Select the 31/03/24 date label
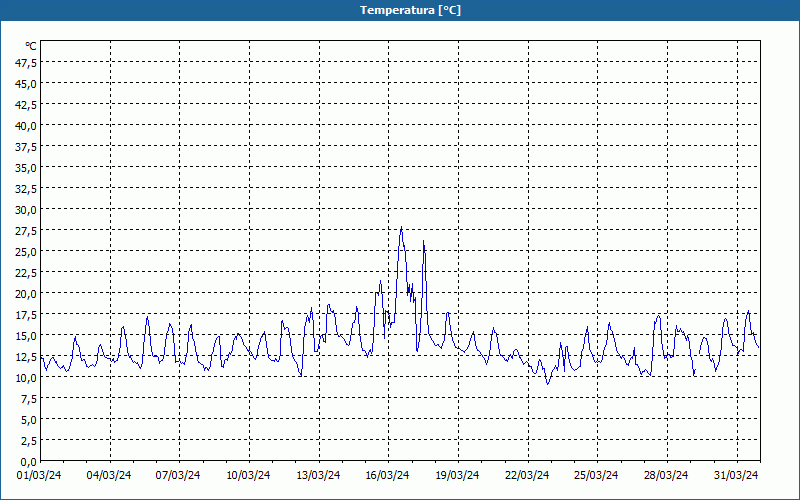This screenshot has width=800, height=500. click(736, 476)
